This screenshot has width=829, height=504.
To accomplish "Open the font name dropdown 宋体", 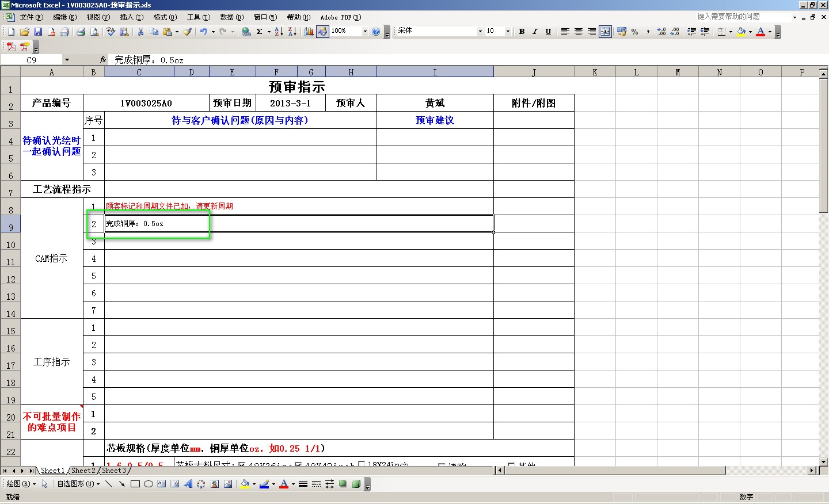I will point(480,32).
